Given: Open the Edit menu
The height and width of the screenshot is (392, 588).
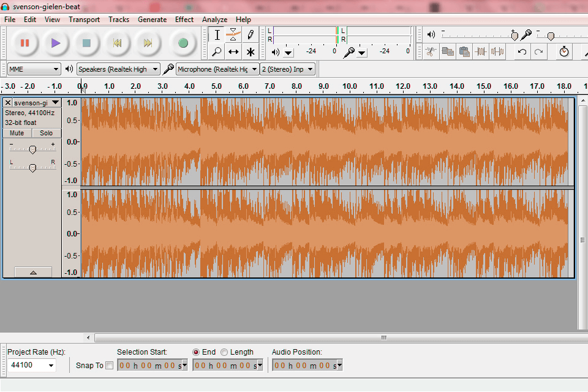Looking at the screenshot, I should tap(30, 20).
